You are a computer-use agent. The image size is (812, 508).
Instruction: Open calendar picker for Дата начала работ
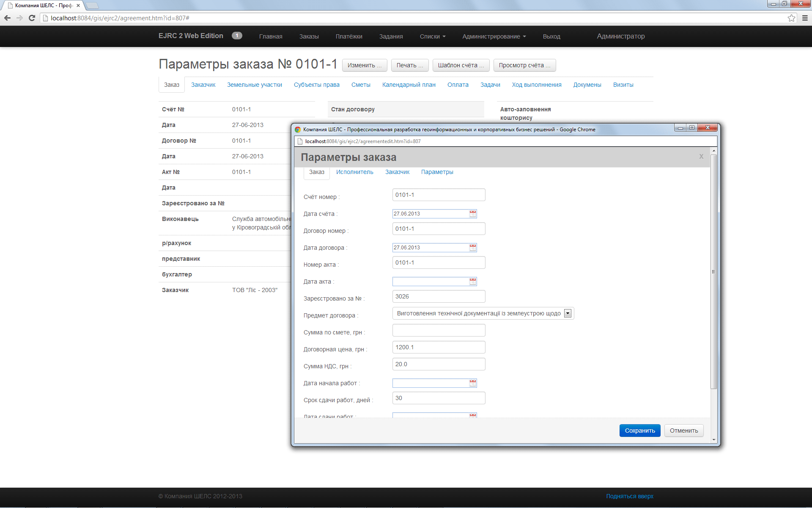[x=473, y=383]
